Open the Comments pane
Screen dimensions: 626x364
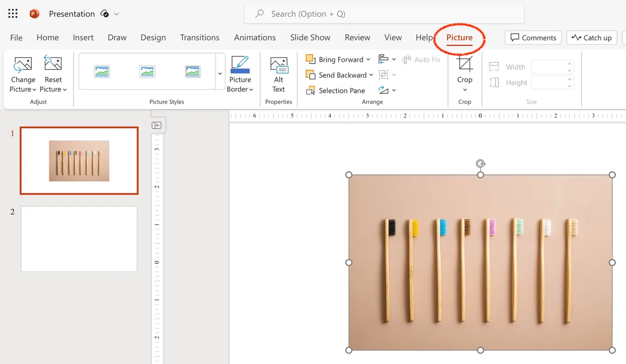(533, 38)
